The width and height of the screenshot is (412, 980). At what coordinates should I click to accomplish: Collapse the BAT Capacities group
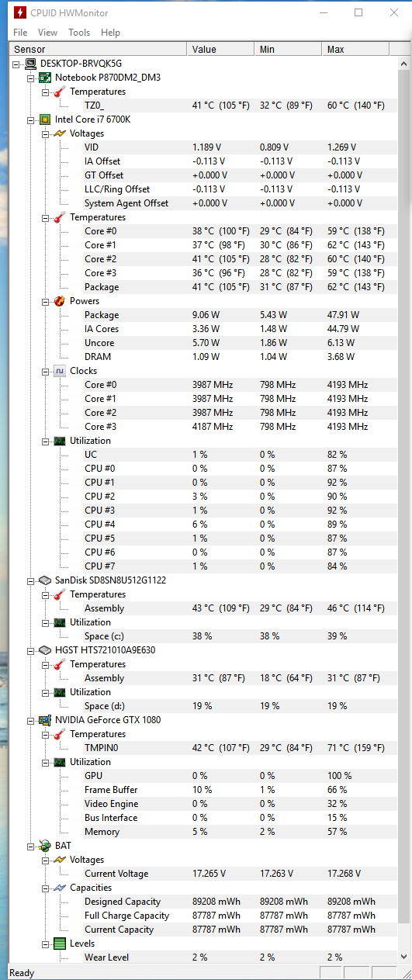[x=45, y=888]
